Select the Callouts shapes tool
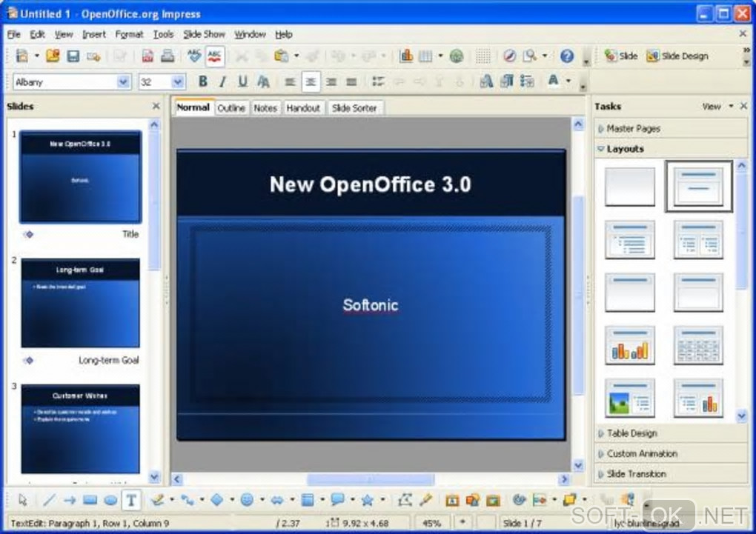 337,500
